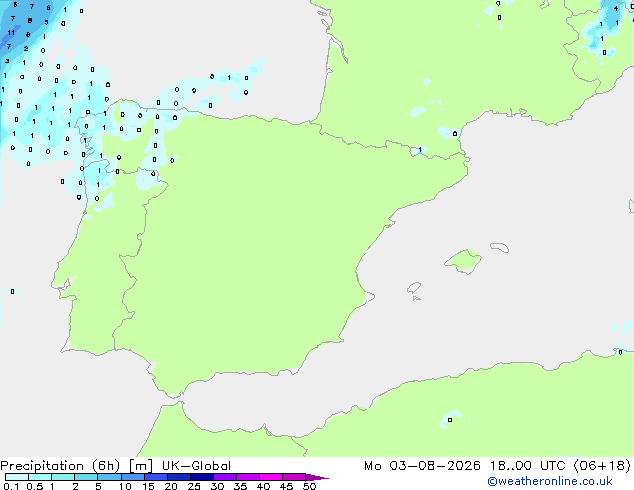Click the legend's 50+ purple arrow tip
The width and height of the screenshot is (634, 490).
point(317,477)
